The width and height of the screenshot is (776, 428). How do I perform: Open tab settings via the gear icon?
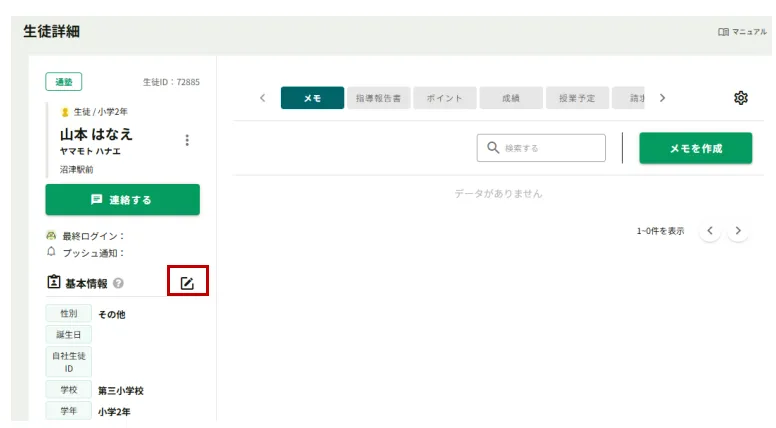click(x=740, y=98)
